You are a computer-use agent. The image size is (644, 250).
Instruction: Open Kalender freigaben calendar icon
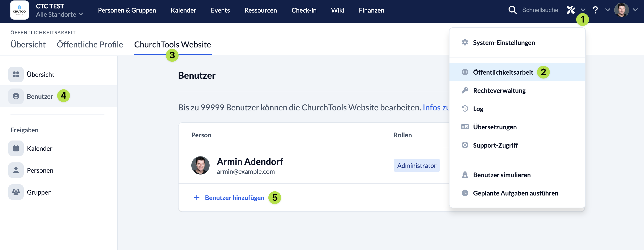click(16, 148)
